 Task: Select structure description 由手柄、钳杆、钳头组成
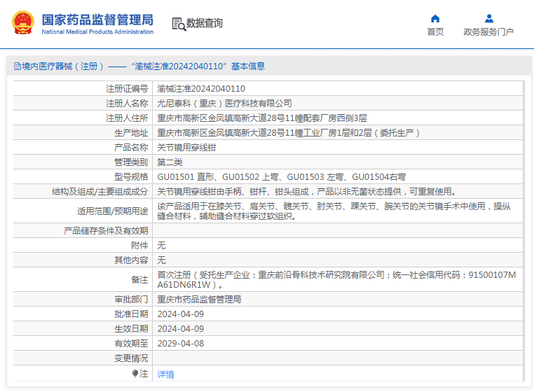click(x=306, y=192)
